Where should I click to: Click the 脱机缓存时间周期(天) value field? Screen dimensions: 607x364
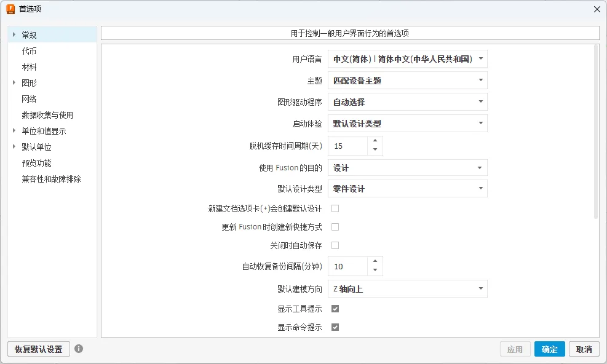point(347,146)
